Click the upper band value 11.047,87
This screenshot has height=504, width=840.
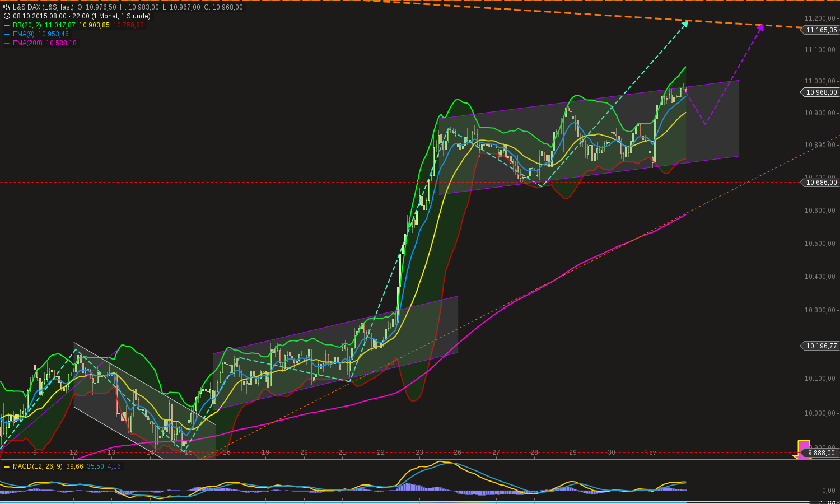point(60,25)
